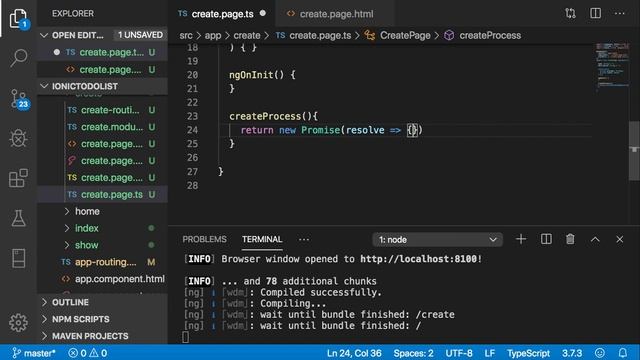The image size is (640, 360).
Task: Create a new terminal with plus icon
Action: click(x=521, y=239)
